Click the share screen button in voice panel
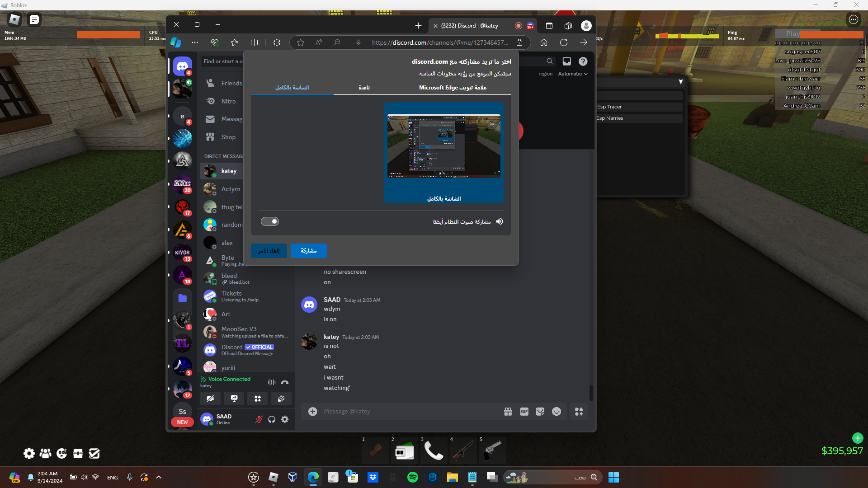 pos(234,399)
